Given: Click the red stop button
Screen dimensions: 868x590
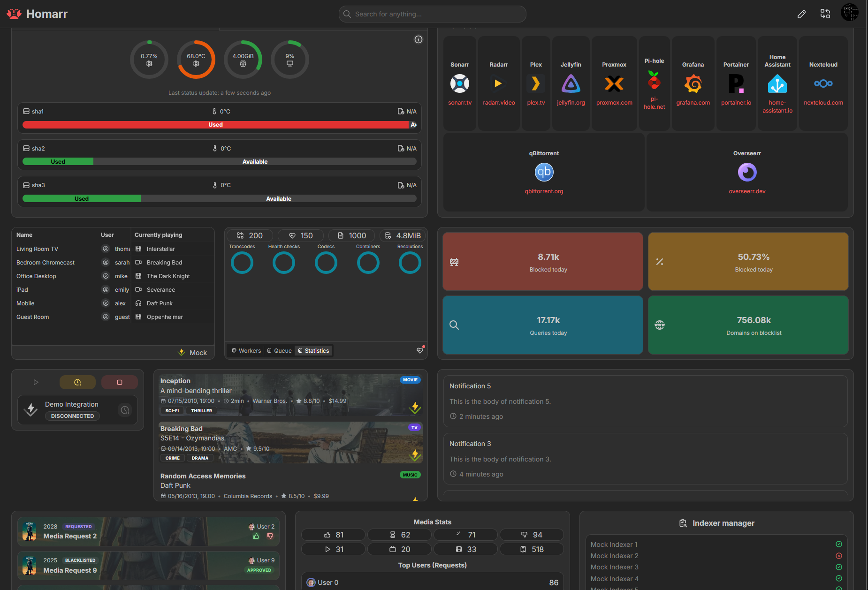Looking at the screenshot, I should [x=120, y=382].
